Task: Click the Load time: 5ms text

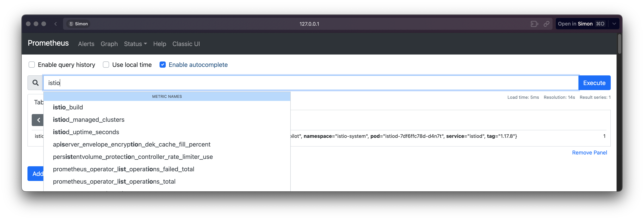Action: (x=523, y=97)
